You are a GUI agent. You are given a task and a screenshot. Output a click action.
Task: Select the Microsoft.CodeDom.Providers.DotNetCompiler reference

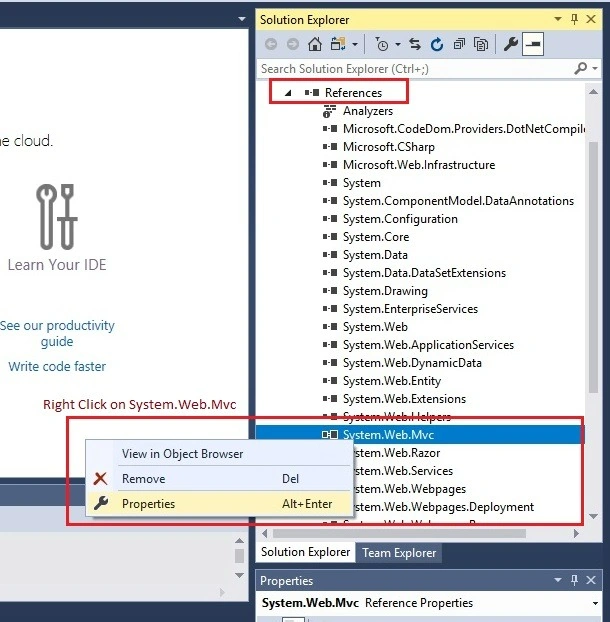464,129
